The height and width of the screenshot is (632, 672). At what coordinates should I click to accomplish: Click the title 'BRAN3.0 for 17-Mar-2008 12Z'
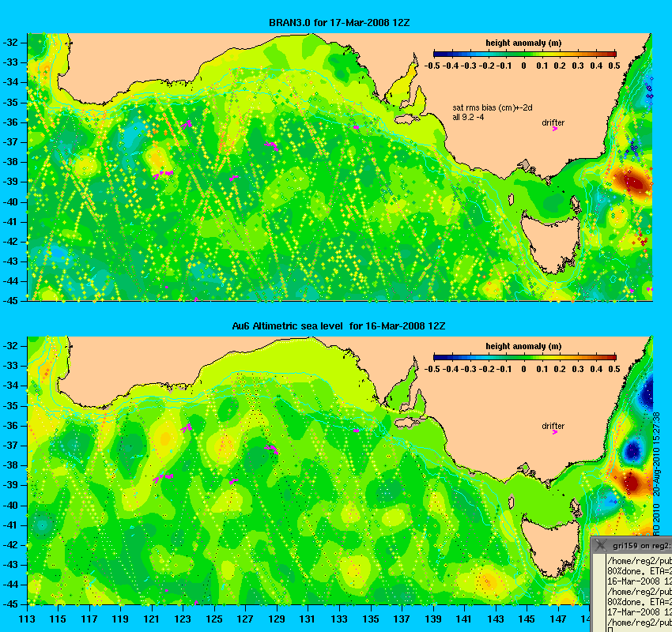339,23
